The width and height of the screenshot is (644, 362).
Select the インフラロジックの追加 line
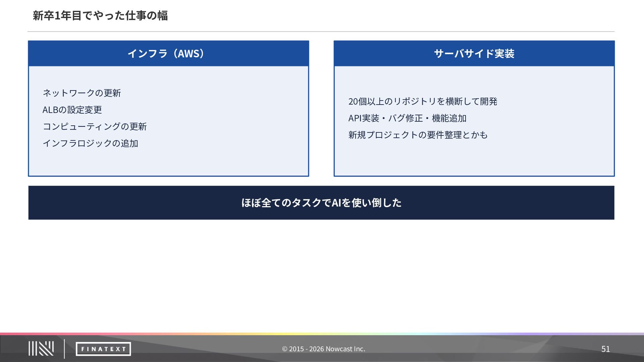[90, 143]
